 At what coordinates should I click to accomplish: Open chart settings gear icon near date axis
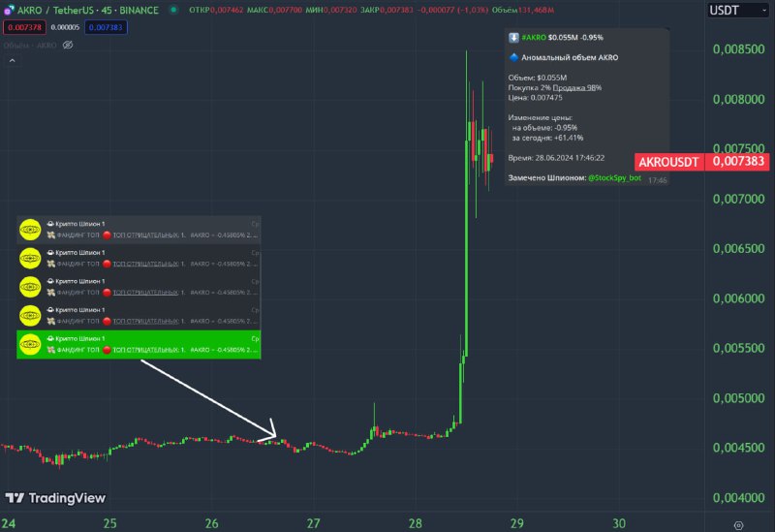tap(738, 525)
